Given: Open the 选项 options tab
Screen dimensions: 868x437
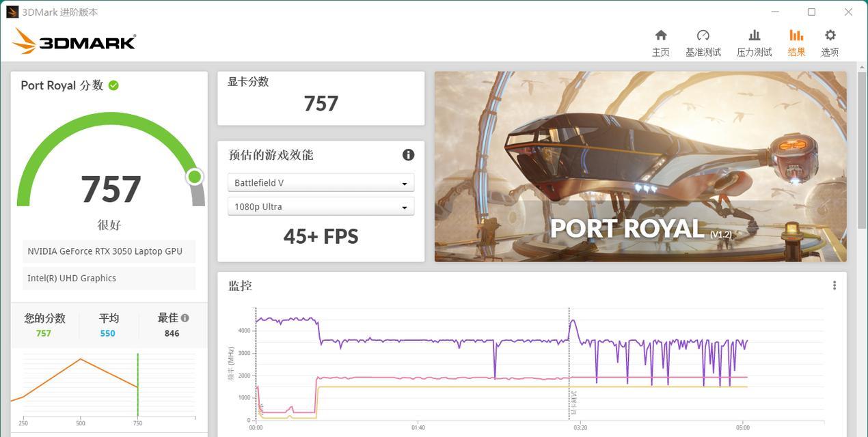Looking at the screenshot, I should coord(830,43).
